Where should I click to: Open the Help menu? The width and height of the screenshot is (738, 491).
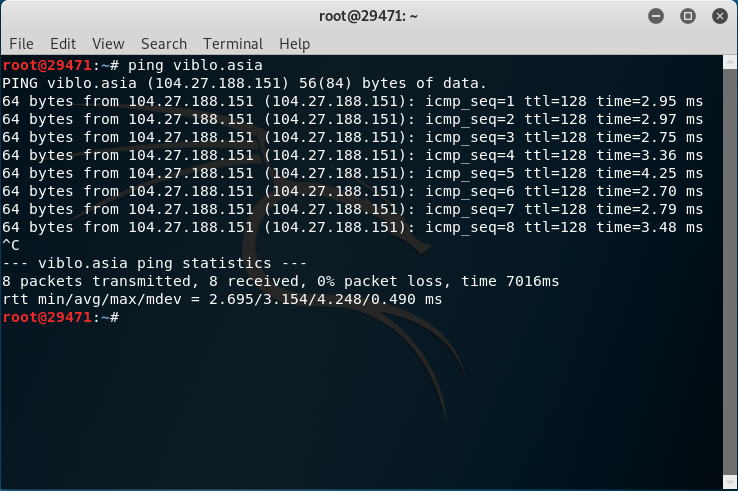294,44
